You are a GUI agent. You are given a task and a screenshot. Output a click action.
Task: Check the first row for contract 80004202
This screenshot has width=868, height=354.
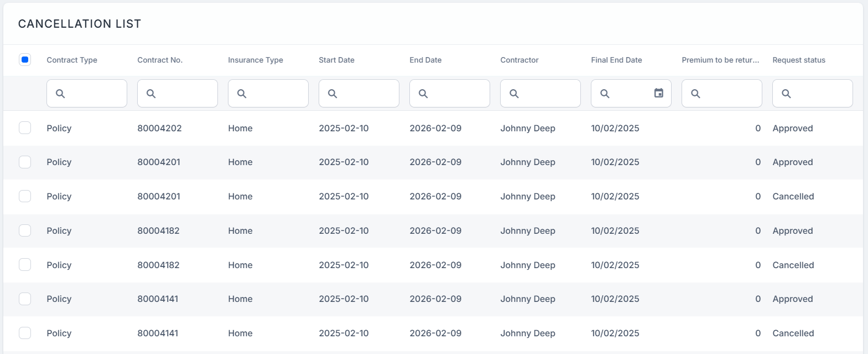click(25, 128)
